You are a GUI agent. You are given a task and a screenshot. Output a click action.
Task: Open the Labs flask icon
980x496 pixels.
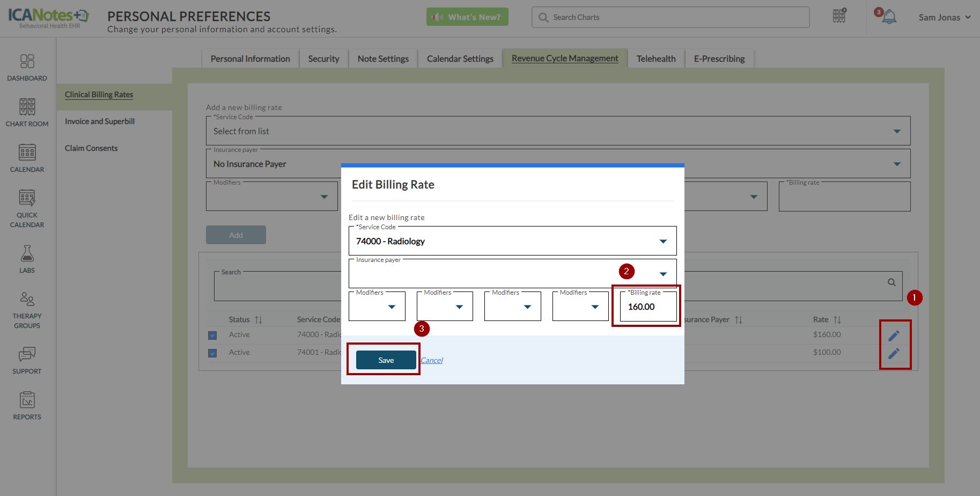pyautogui.click(x=27, y=259)
